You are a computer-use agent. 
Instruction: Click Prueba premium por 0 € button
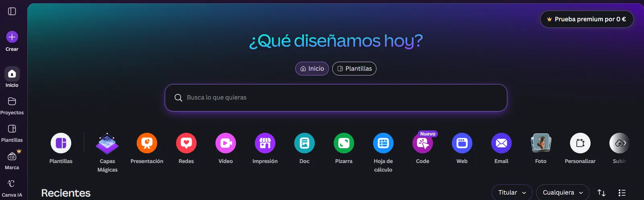(586, 19)
